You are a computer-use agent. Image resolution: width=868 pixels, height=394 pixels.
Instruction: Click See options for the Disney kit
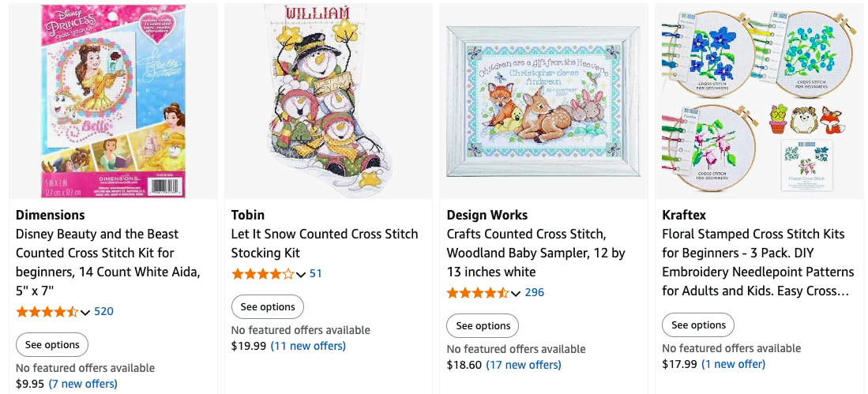tap(52, 344)
